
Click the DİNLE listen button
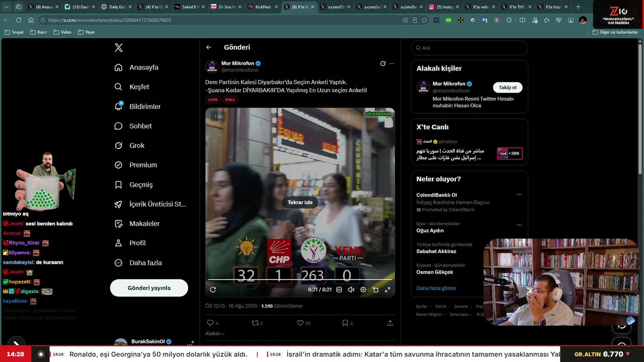(x=230, y=100)
